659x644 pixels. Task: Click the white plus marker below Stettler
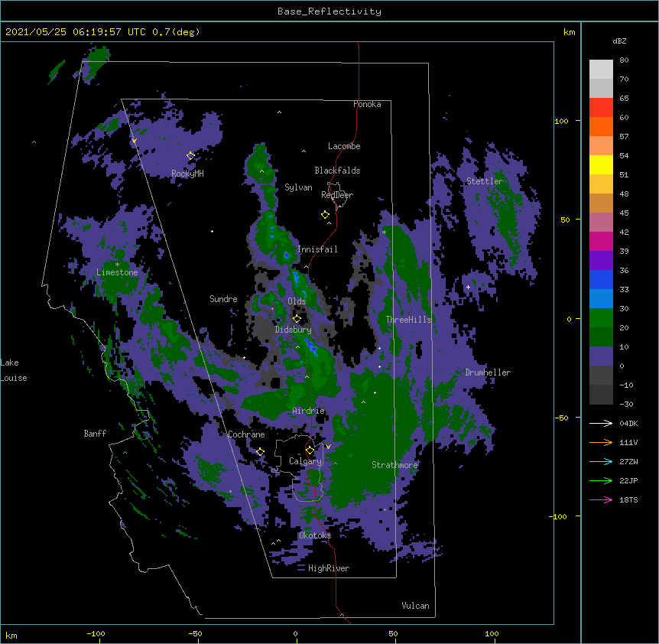click(x=468, y=287)
